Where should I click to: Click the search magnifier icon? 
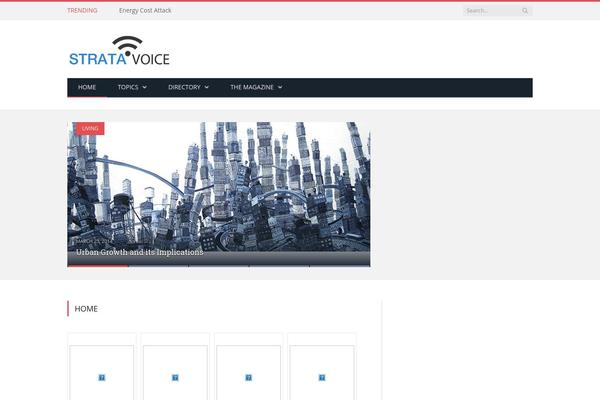click(x=525, y=11)
